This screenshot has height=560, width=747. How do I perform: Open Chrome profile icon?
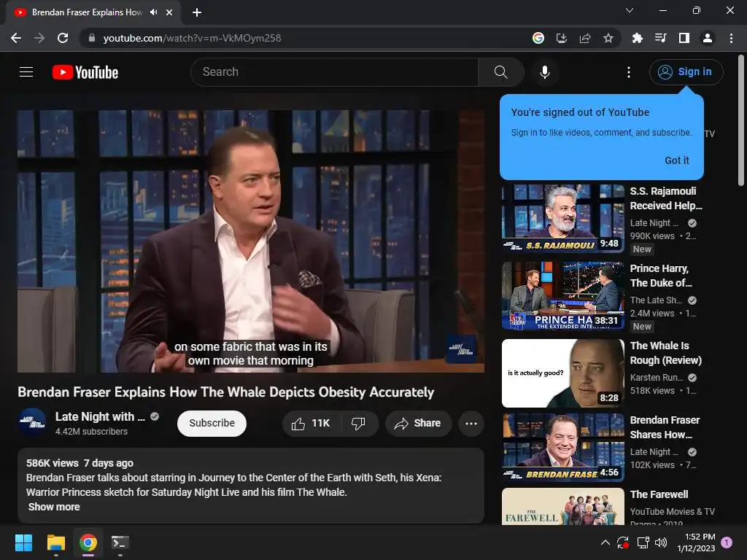pos(708,38)
